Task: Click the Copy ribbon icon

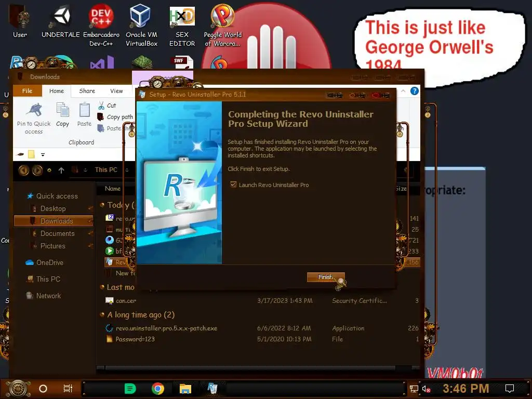Action: 63,115
